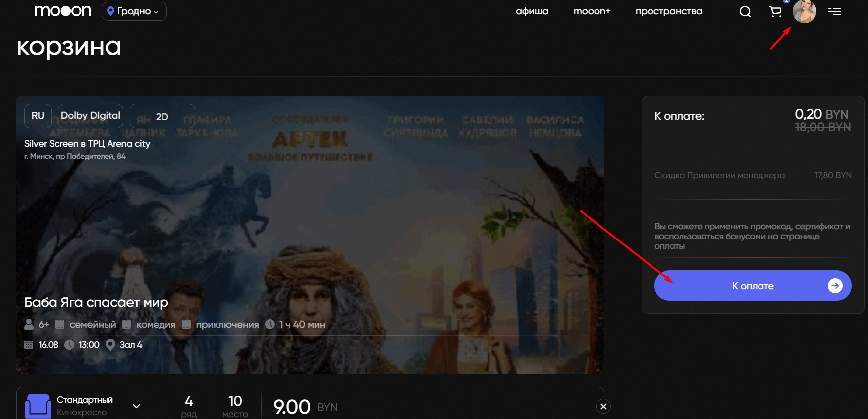Click the seat number 10 место
The height and width of the screenshot is (419, 868).
point(235,406)
